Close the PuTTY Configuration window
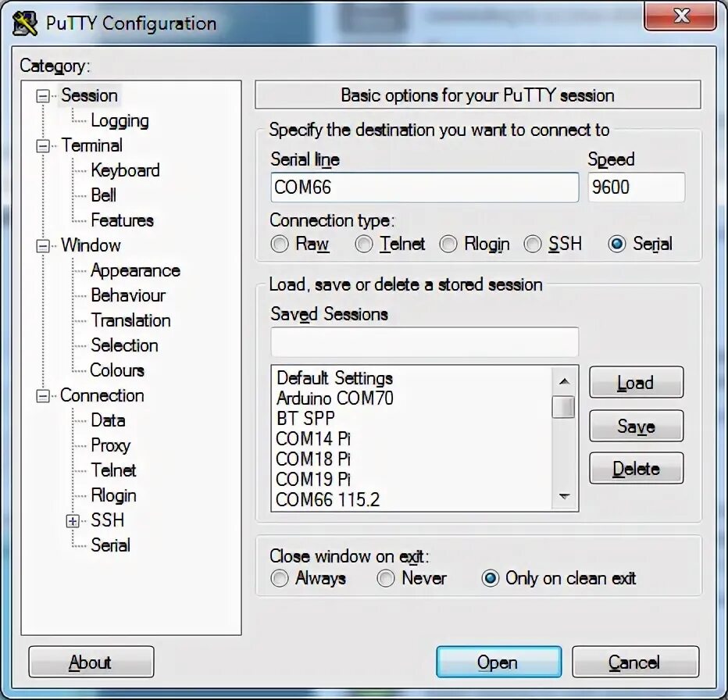The width and height of the screenshot is (728, 700). point(680,16)
